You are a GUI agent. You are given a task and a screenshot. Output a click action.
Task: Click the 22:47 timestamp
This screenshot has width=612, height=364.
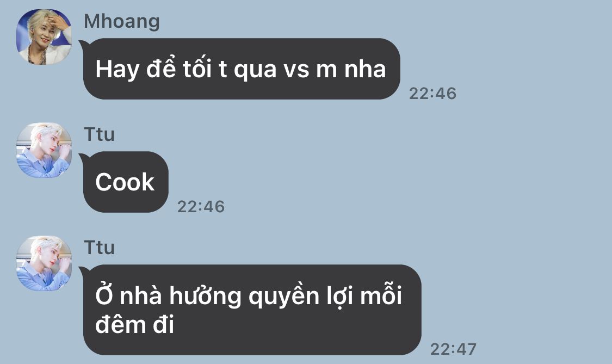click(453, 349)
